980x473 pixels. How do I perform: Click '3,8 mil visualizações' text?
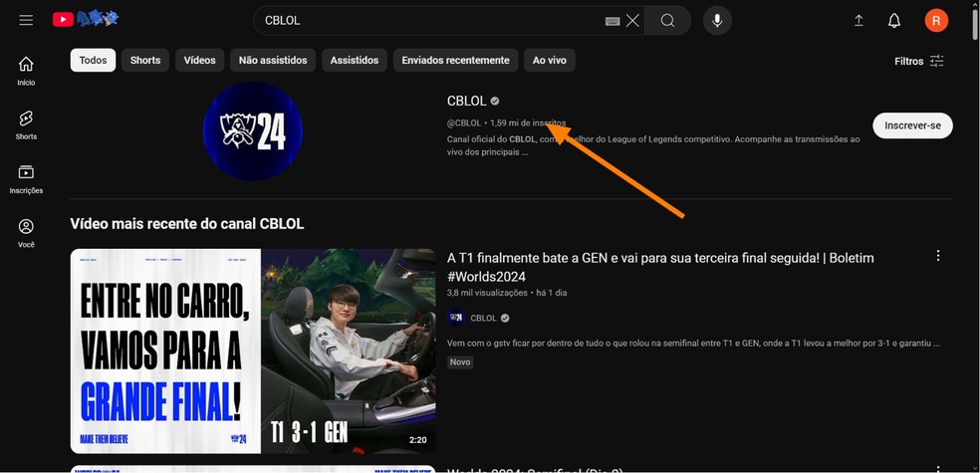pos(487,293)
